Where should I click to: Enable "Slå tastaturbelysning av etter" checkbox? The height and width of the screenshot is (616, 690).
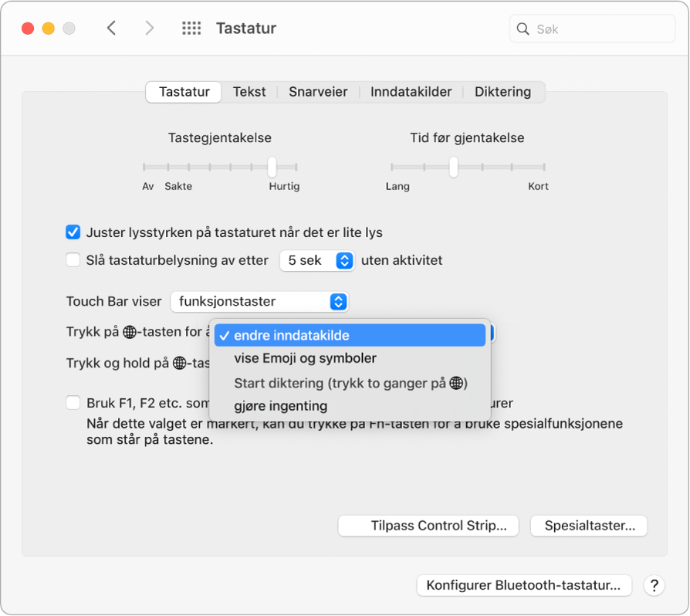pos(73,260)
